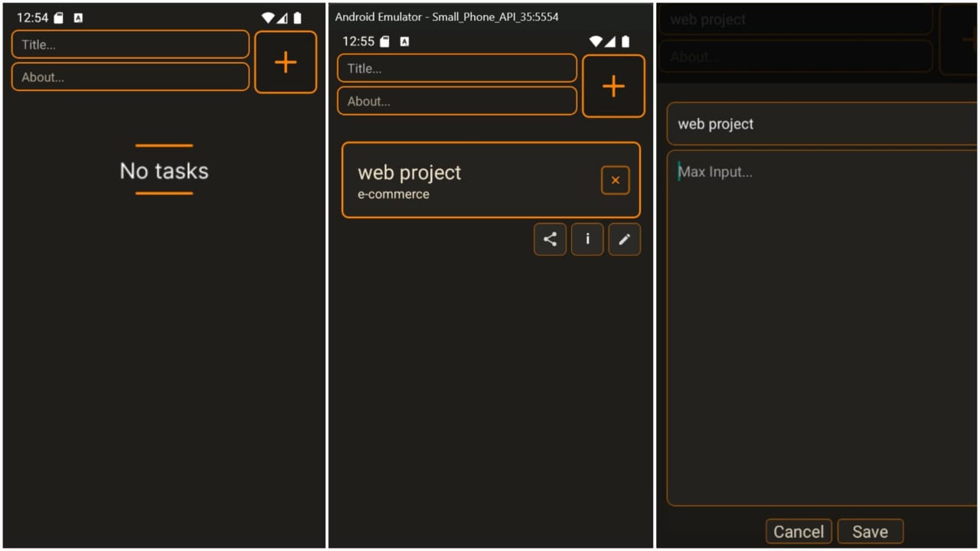This screenshot has width=980, height=551.
Task: Select the web project task card
Action: [x=491, y=180]
